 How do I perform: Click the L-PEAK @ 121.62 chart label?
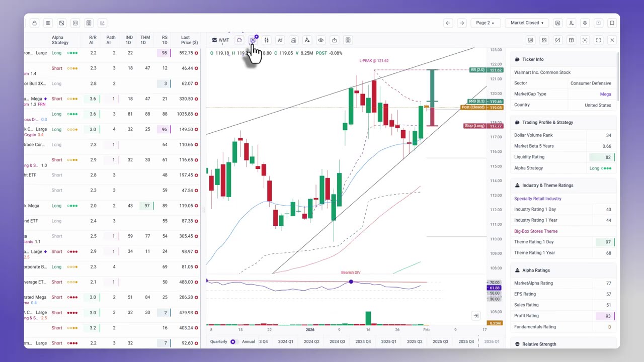(x=374, y=61)
